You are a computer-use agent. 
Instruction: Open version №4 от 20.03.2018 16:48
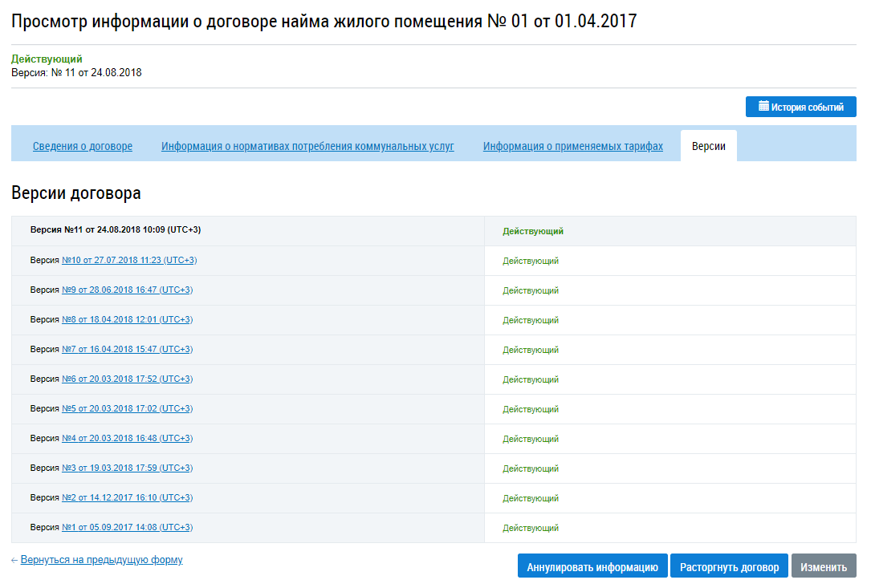pyautogui.click(x=127, y=438)
